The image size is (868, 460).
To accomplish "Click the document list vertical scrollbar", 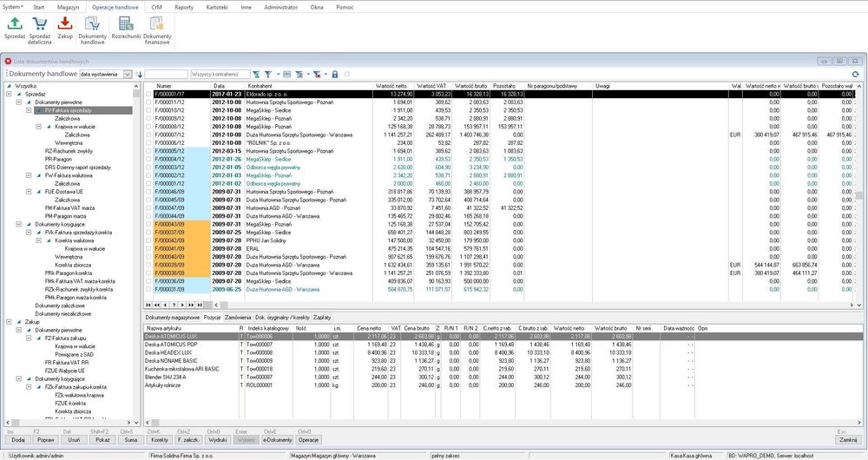I will 859,195.
